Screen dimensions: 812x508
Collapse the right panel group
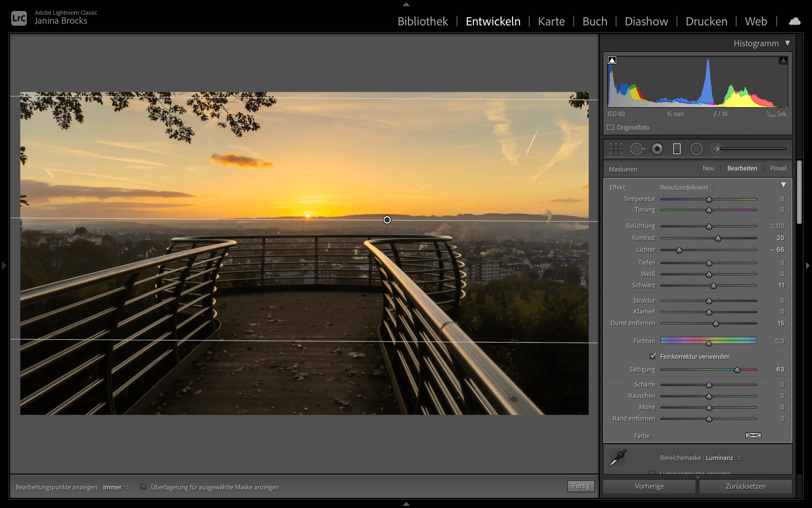tap(808, 265)
